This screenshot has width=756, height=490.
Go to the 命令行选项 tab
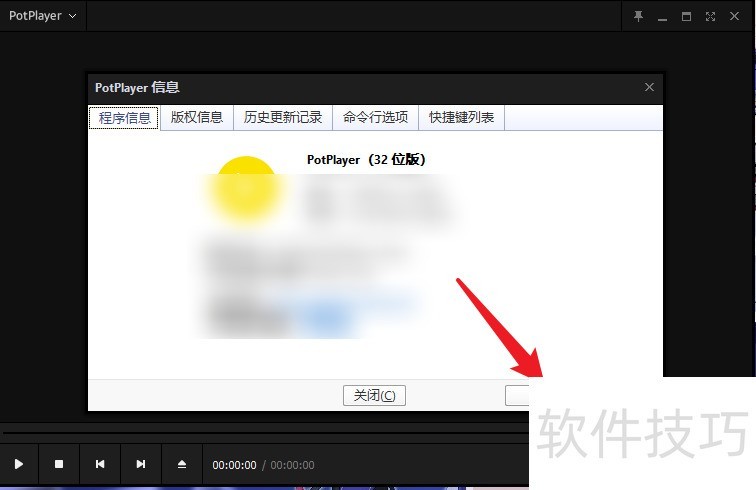[x=375, y=117]
